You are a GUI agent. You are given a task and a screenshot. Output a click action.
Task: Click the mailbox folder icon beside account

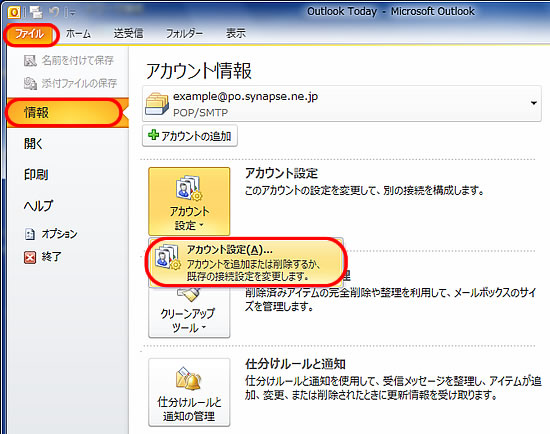(x=157, y=104)
